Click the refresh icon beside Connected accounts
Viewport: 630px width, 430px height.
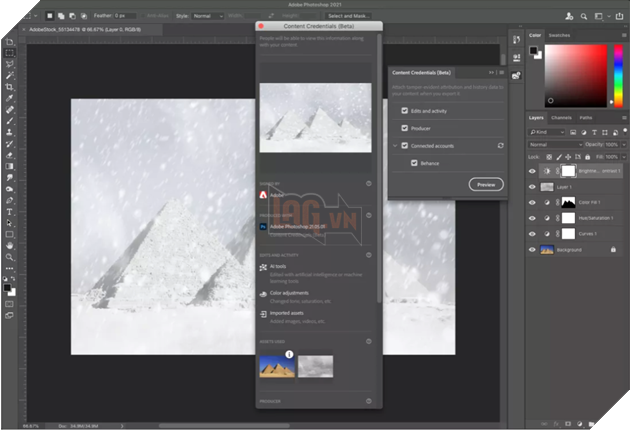[x=500, y=145]
